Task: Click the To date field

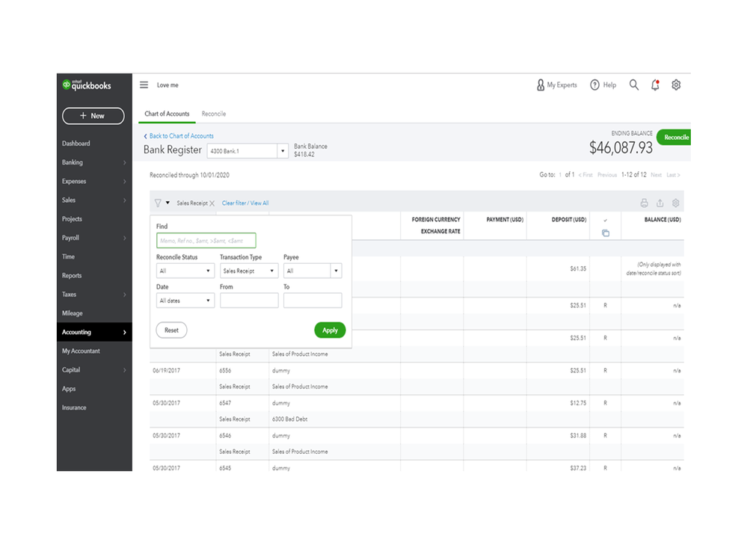Action: (313, 301)
